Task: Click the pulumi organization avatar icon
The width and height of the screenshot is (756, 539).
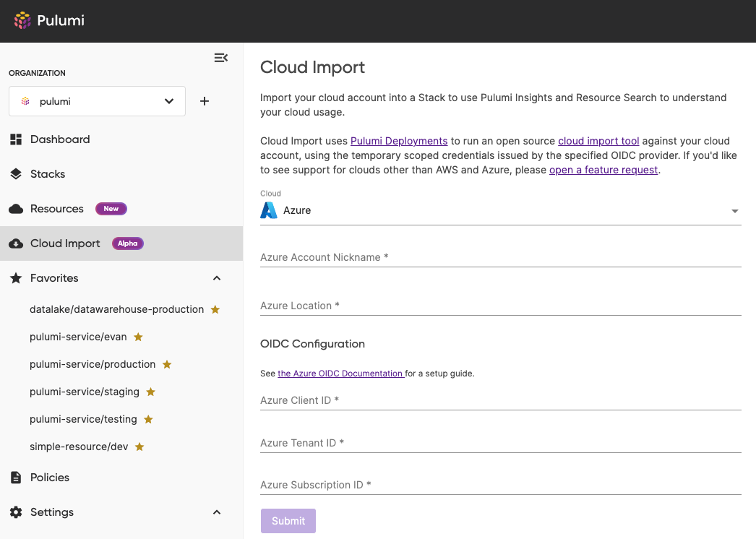Action: coord(25,101)
